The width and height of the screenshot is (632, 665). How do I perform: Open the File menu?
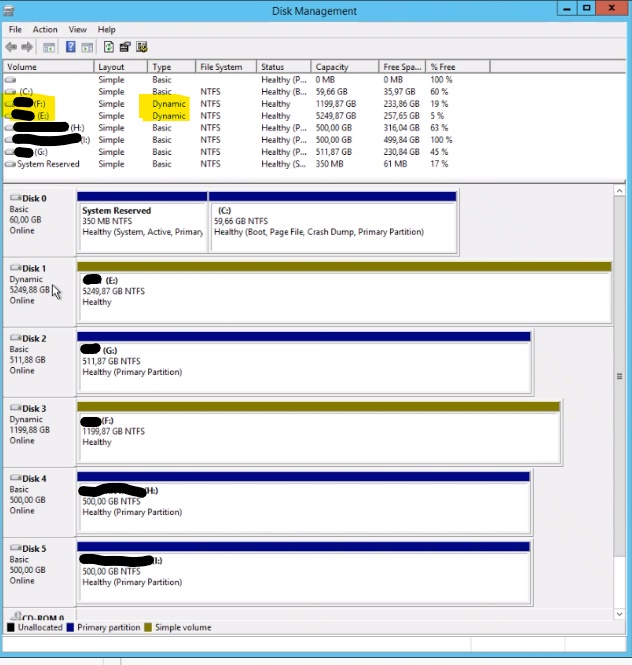pyautogui.click(x=15, y=29)
